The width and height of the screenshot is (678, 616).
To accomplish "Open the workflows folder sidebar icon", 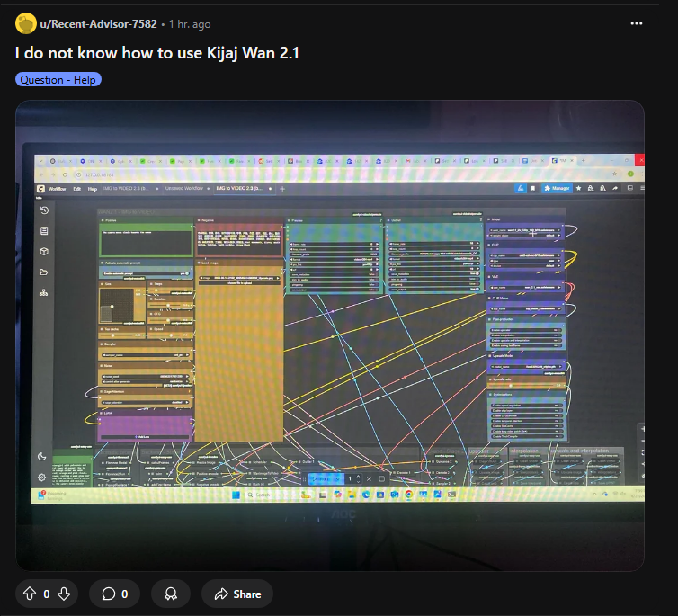I will [44, 272].
